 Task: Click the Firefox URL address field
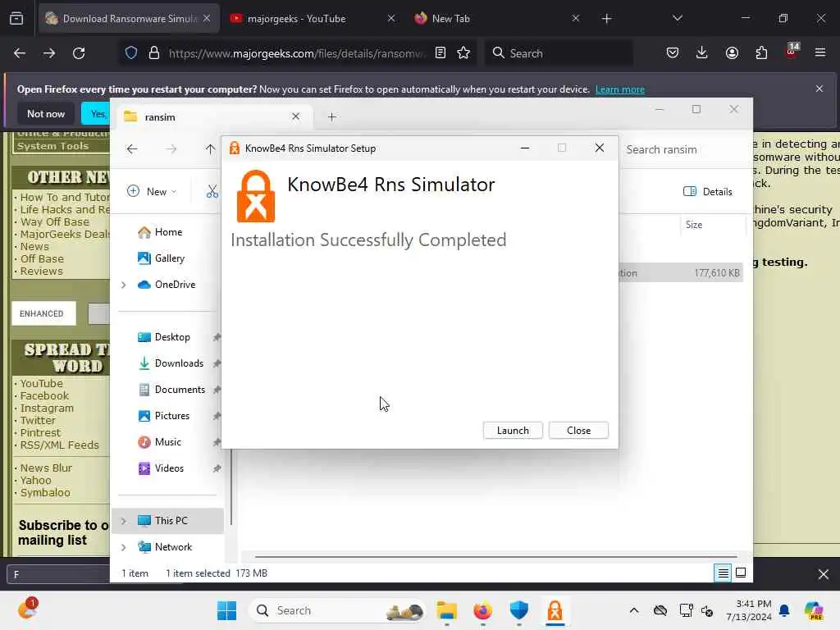point(297,53)
